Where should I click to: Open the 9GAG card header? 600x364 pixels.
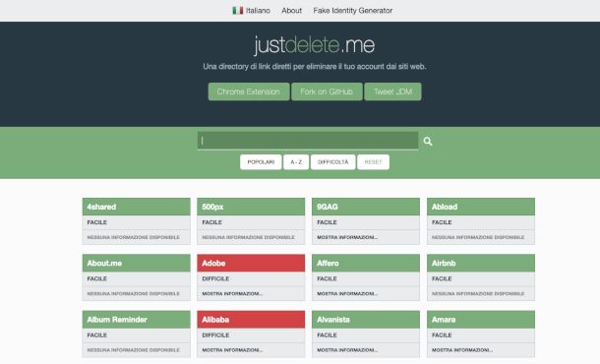pos(366,207)
